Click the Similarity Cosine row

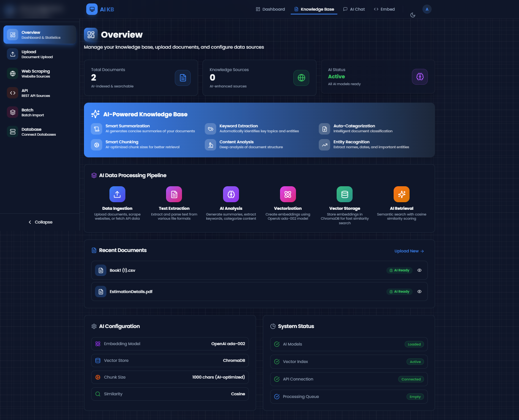pyautogui.click(x=170, y=394)
